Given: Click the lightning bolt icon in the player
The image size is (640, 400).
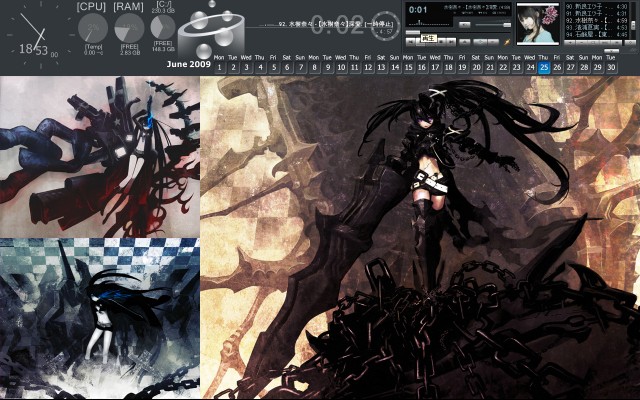Looking at the screenshot, I should (507, 42).
